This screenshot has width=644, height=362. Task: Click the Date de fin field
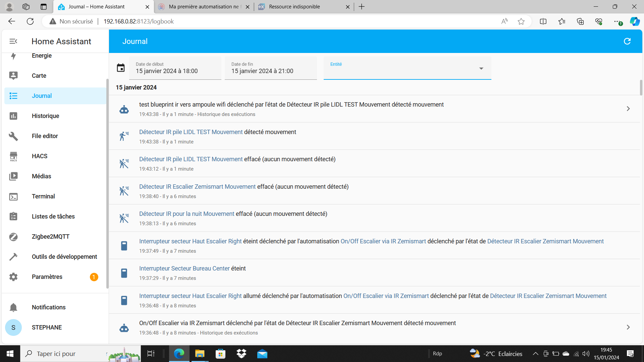click(270, 68)
